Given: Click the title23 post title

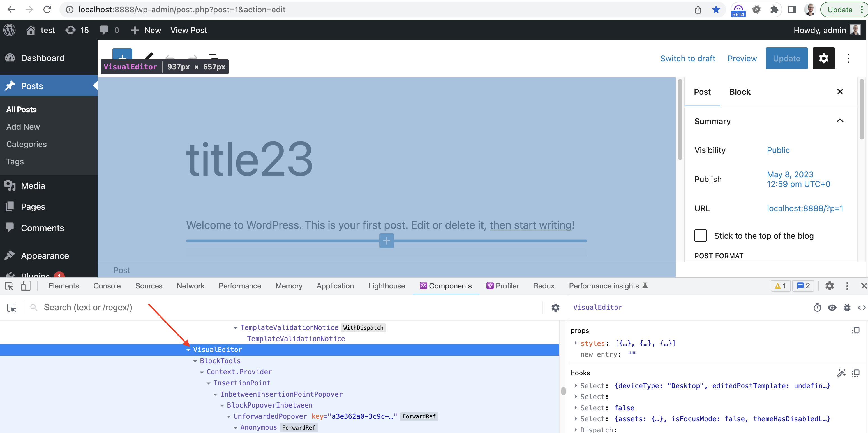Looking at the screenshot, I should [x=250, y=159].
